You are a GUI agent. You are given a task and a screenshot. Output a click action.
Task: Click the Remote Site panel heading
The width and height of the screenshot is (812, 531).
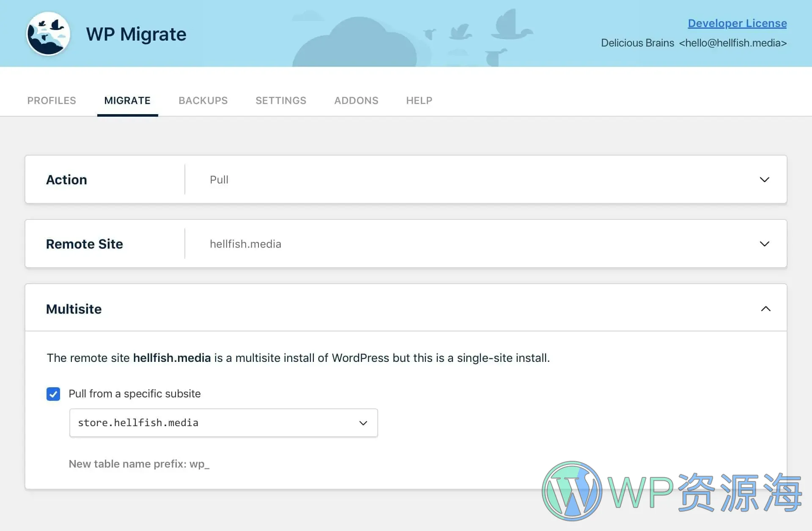click(85, 244)
